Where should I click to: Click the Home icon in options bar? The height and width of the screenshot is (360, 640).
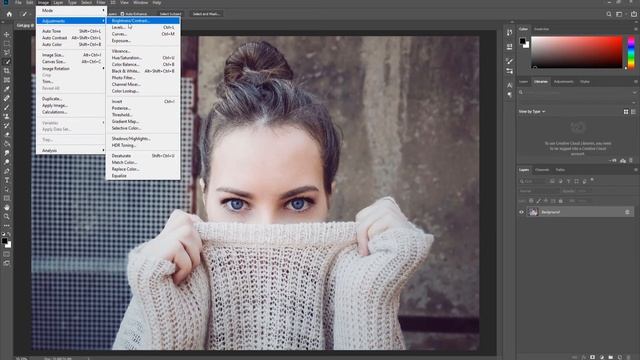click(9, 14)
